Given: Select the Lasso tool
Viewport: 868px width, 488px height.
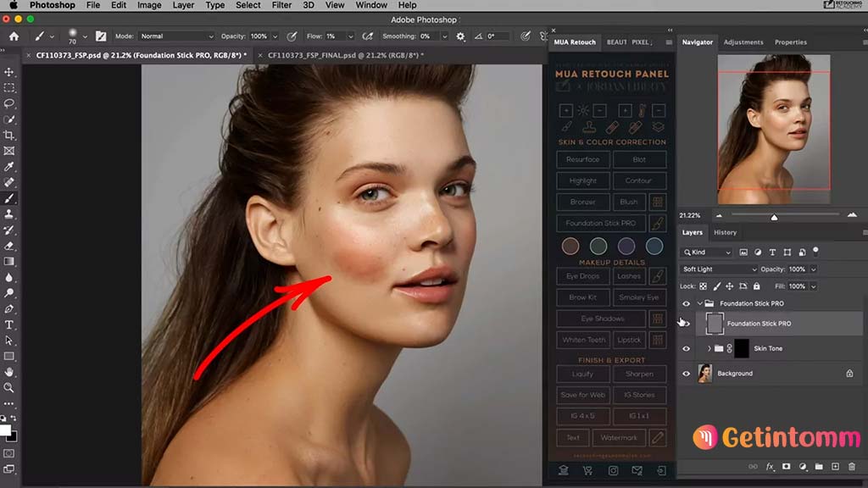Looking at the screenshot, I should 9,103.
